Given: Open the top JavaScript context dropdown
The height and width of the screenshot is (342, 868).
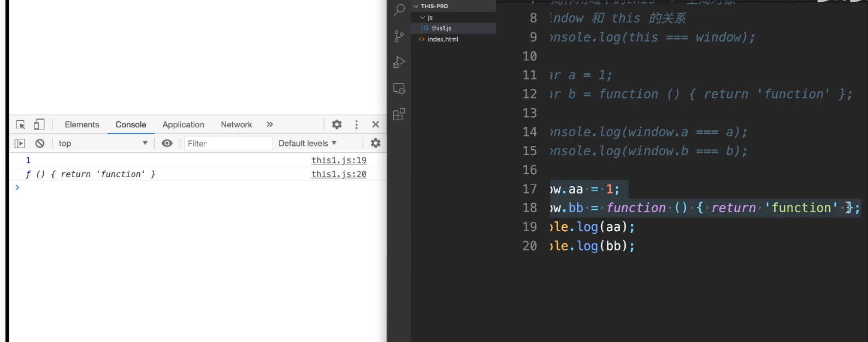Looking at the screenshot, I should click(x=103, y=143).
